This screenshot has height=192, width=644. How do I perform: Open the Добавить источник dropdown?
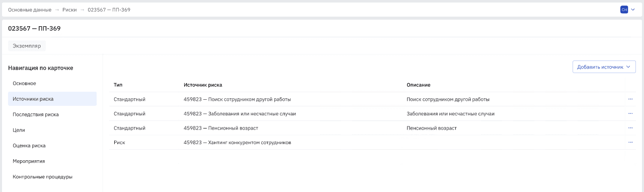point(604,67)
